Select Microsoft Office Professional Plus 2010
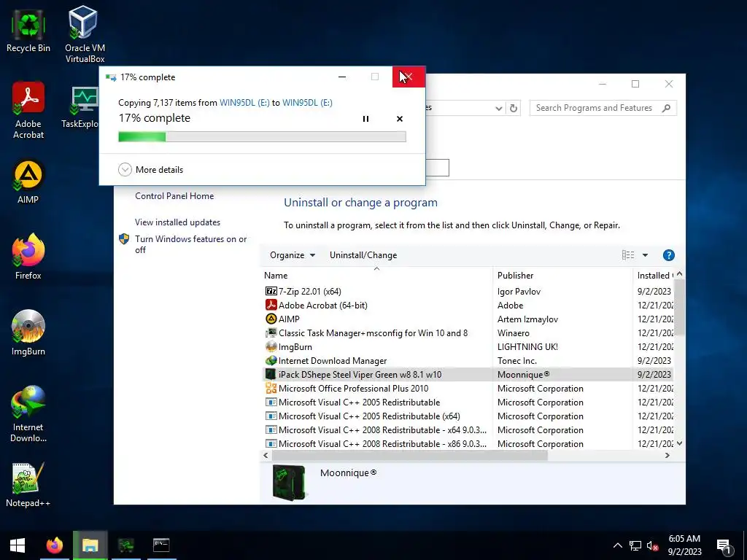Screen dimensions: 747x560 tap(469, 388)
